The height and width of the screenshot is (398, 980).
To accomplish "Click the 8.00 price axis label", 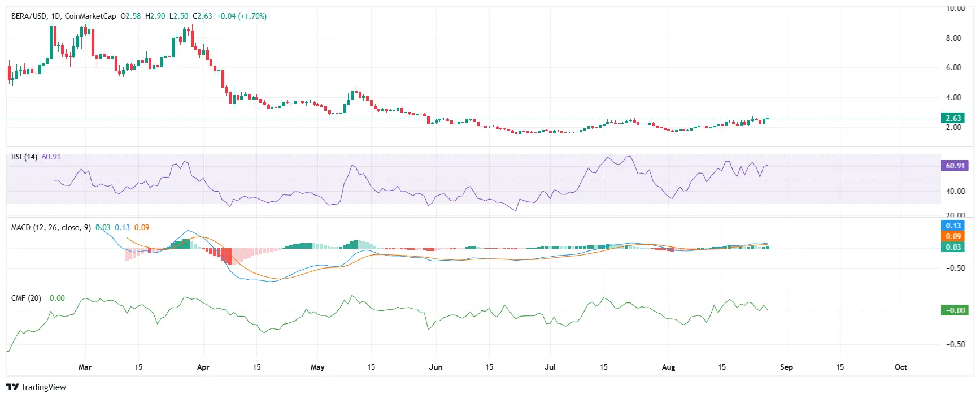I will click(x=953, y=38).
